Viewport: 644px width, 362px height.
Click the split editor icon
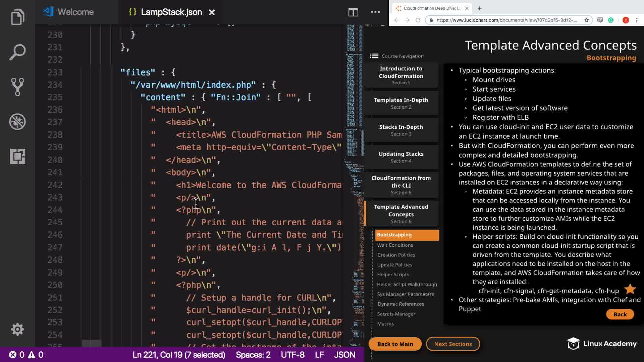click(353, 12)
